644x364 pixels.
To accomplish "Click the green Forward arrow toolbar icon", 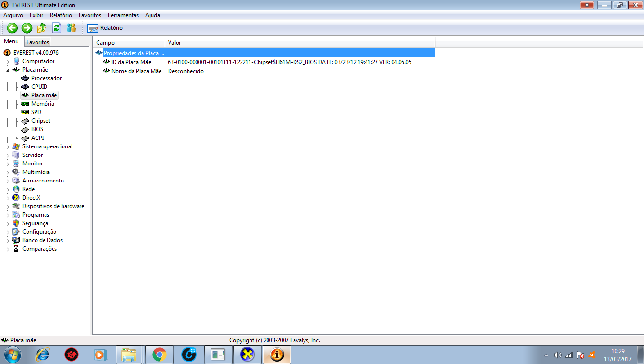I will click(x=27, y=28).
